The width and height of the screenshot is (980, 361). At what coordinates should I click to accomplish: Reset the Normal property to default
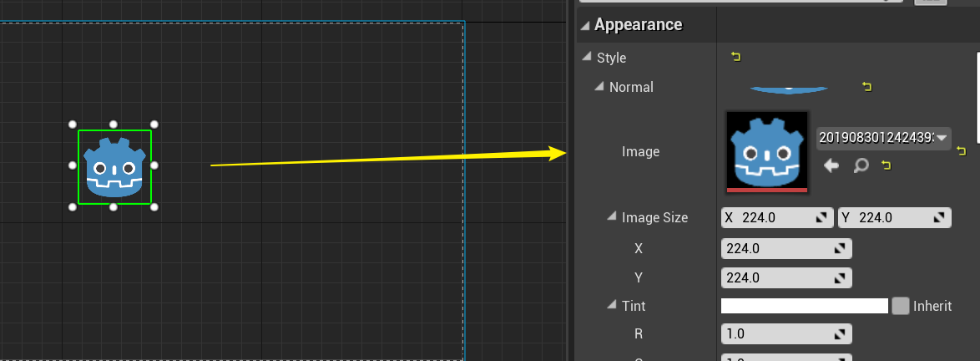point(866,87)
